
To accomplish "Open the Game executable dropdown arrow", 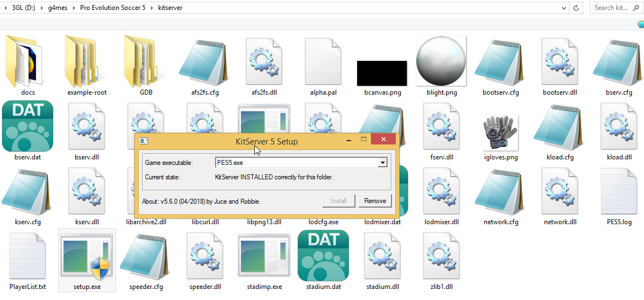I will click(x=383, y=163).
